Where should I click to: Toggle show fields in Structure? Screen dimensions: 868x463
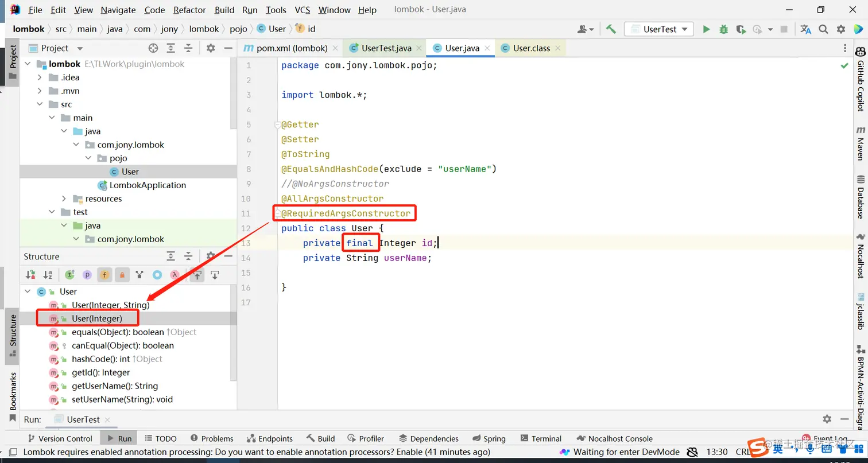pyautogui.click(x=104, y=275)
